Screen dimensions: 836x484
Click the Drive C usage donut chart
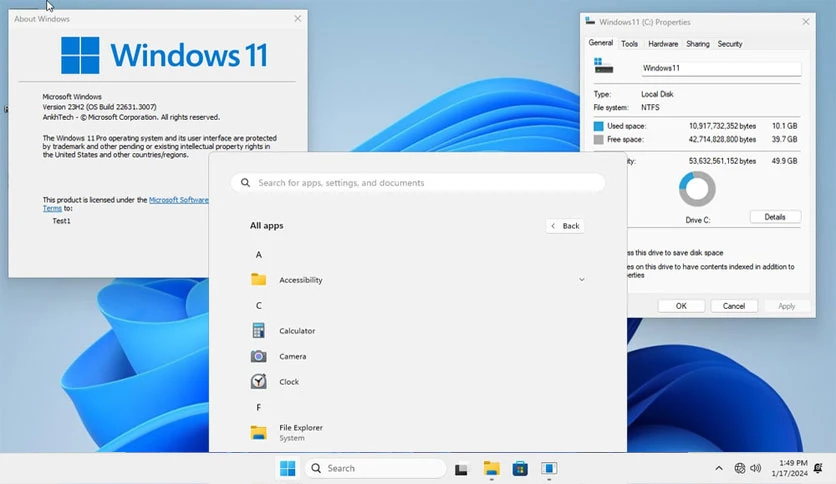(697, 189)
